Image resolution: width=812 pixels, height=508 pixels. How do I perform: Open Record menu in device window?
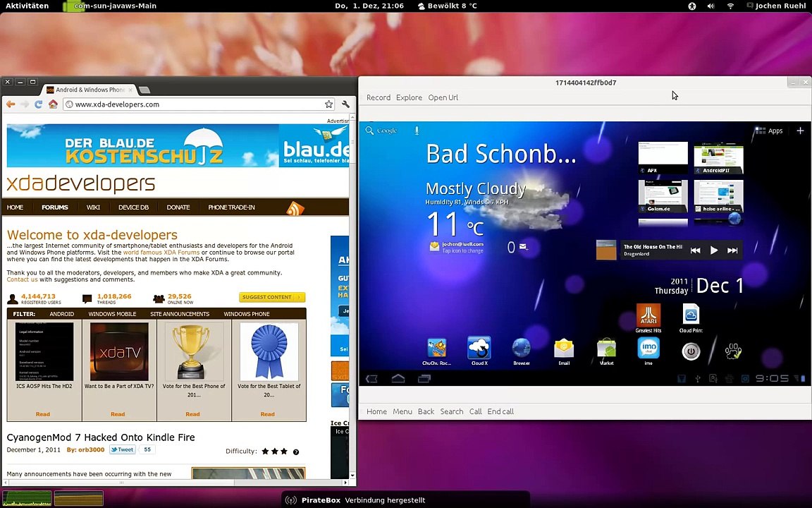(379, 97)
